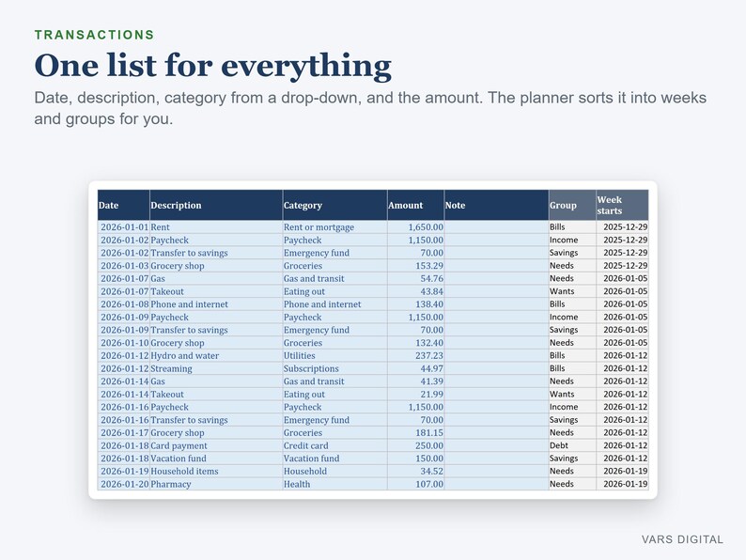Click the 'One list for everything' heading
The height and width of the screenshot is (560, 746).
212,65
